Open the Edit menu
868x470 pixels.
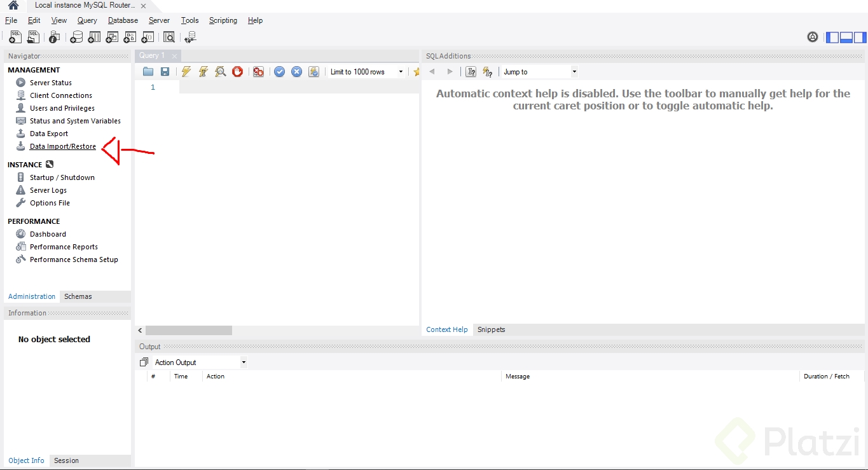point(34,20)
